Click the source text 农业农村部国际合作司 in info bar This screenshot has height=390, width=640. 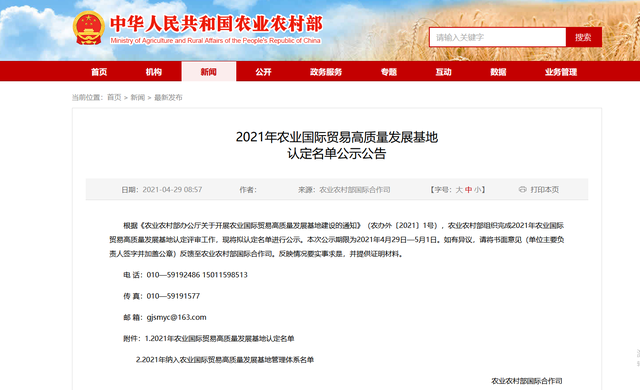355,190
